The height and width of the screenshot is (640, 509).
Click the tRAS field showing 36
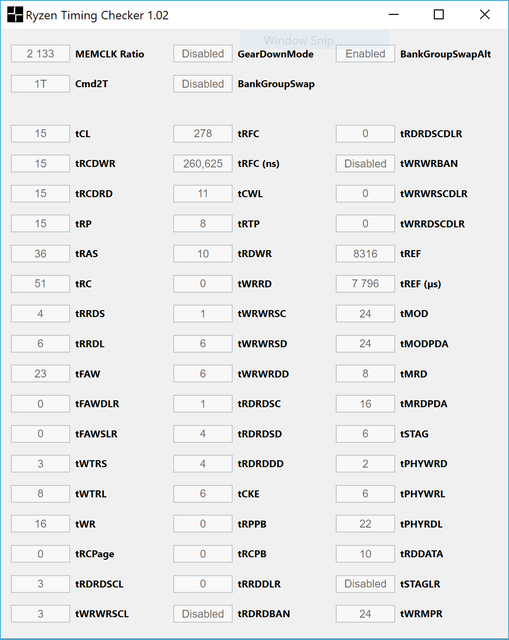coord(40,253)
